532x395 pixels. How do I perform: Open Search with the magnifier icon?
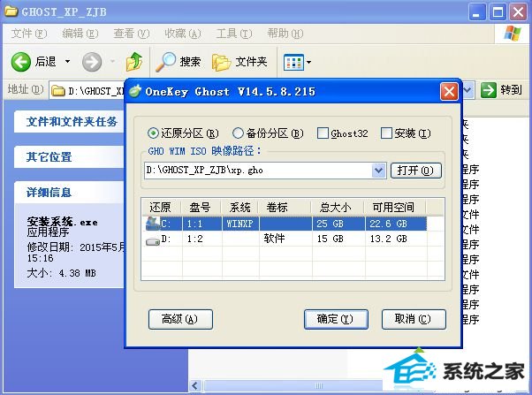(165, 62)
